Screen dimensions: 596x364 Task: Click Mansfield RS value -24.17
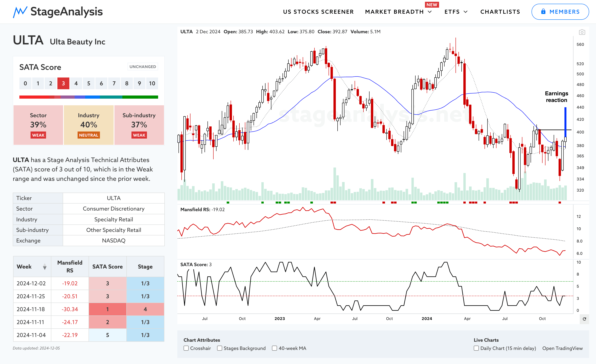(x=70, y=322)
